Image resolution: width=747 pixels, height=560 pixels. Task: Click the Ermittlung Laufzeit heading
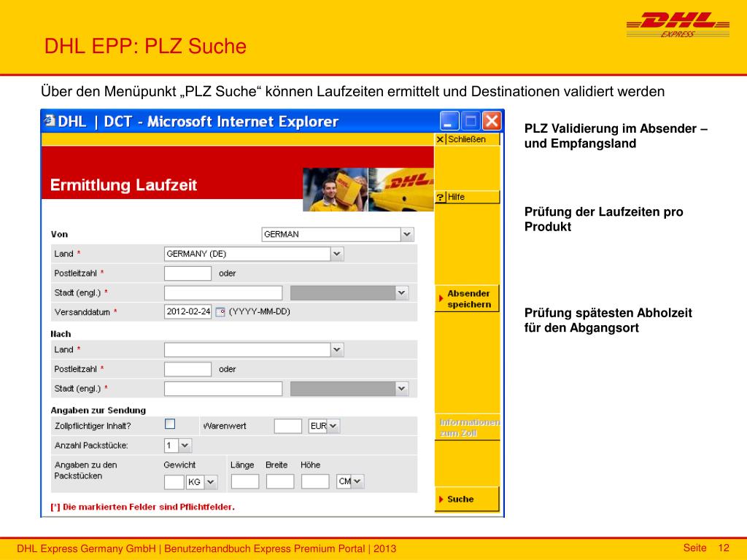click(123, 184)
